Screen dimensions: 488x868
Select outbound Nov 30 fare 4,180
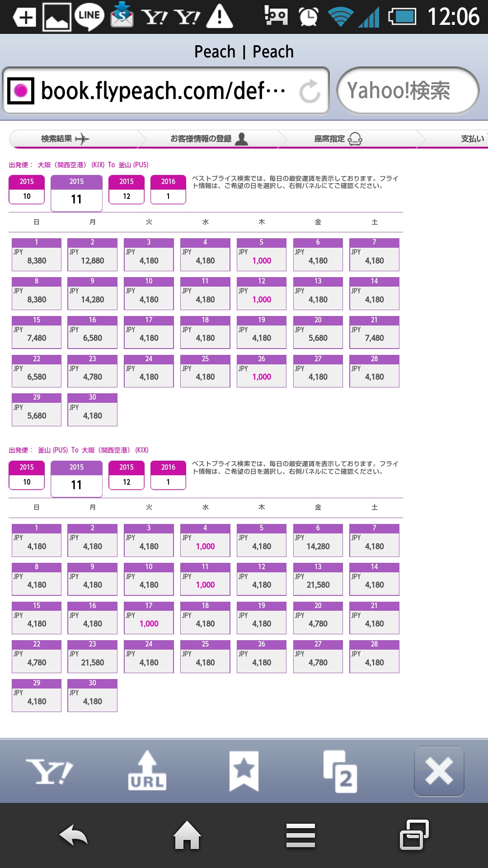[x=92, y=410]
